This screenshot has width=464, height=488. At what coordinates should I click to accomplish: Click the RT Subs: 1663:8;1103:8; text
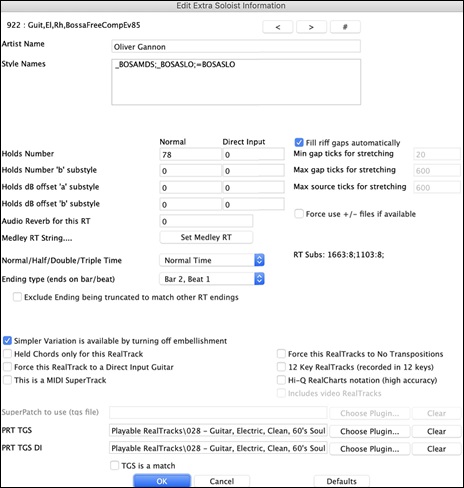(339, 255)
